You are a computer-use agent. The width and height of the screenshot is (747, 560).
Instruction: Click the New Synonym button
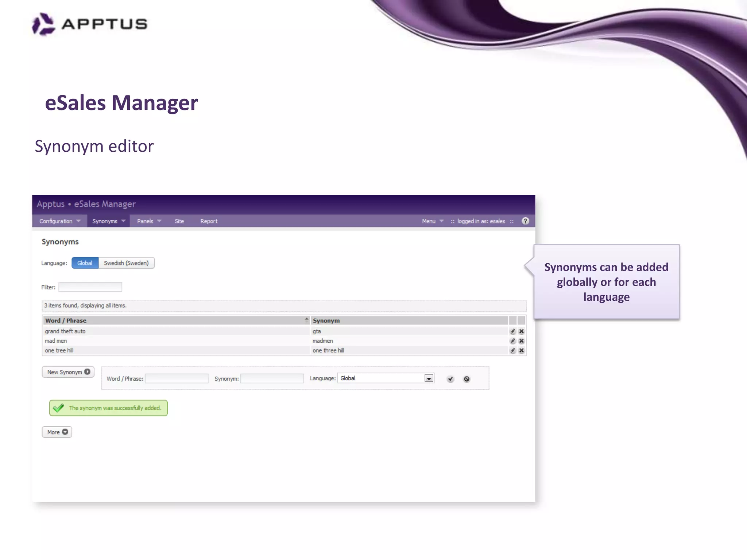(x=68, y=372)
